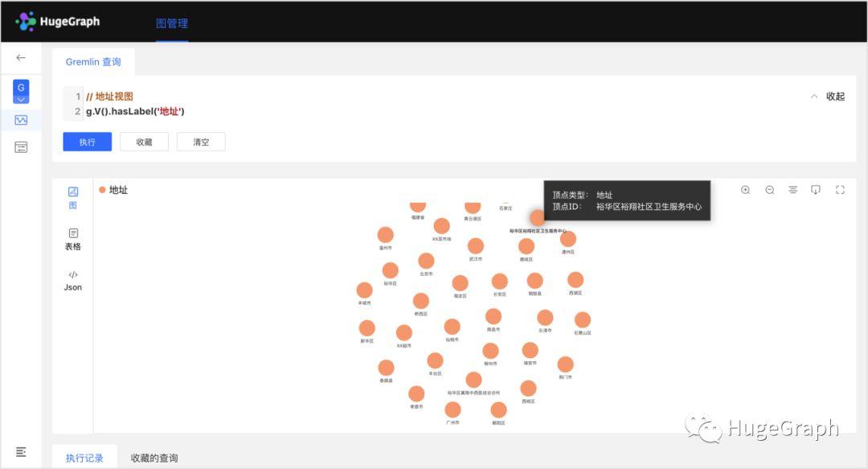
Task: Switch result view to 表格 table
Action: (73, 240)
